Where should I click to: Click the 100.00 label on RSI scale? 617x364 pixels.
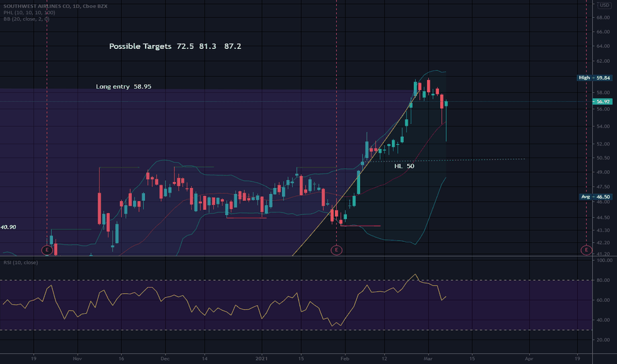tap(604, 261)
